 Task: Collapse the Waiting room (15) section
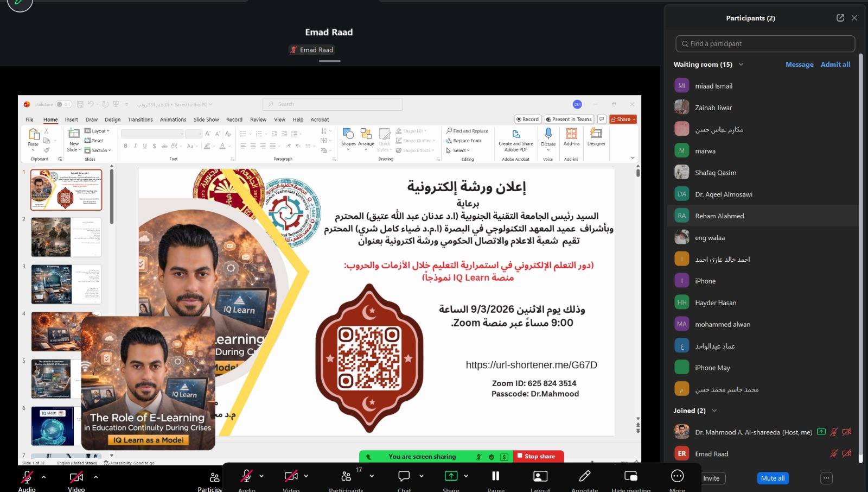pyautogui.click(x=741, y=64)
